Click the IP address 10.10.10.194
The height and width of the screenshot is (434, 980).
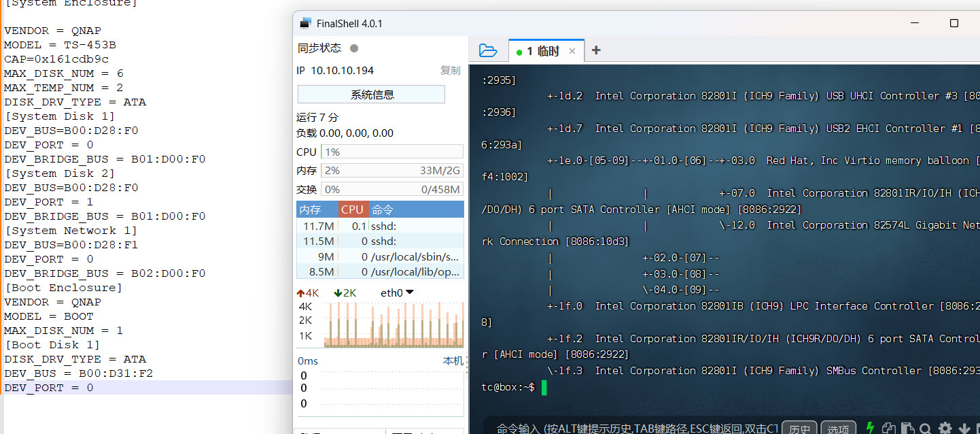click(342, 70)
